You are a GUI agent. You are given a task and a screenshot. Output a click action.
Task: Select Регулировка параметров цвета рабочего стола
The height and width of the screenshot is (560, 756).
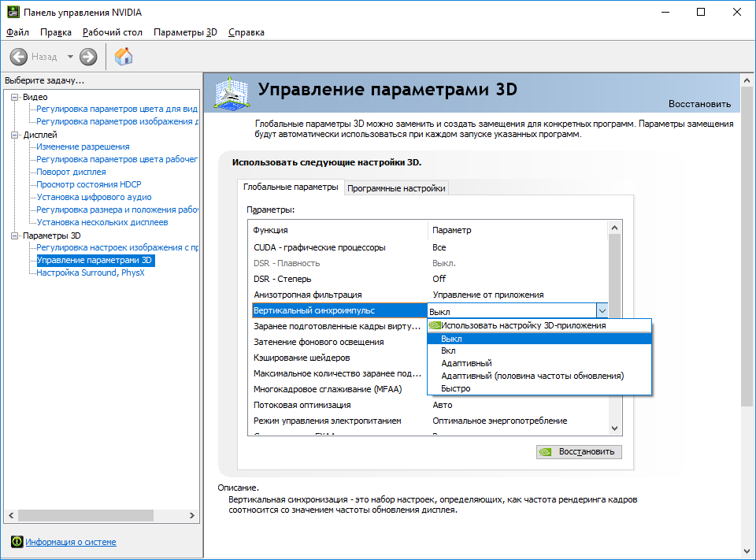coord(117,159)
